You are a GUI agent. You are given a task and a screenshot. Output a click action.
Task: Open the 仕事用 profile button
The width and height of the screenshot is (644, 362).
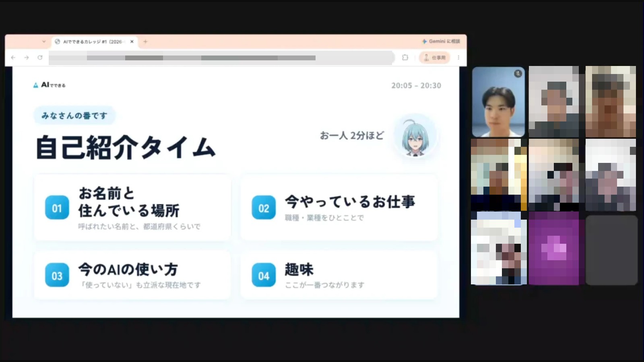click(x=435, y=58)
